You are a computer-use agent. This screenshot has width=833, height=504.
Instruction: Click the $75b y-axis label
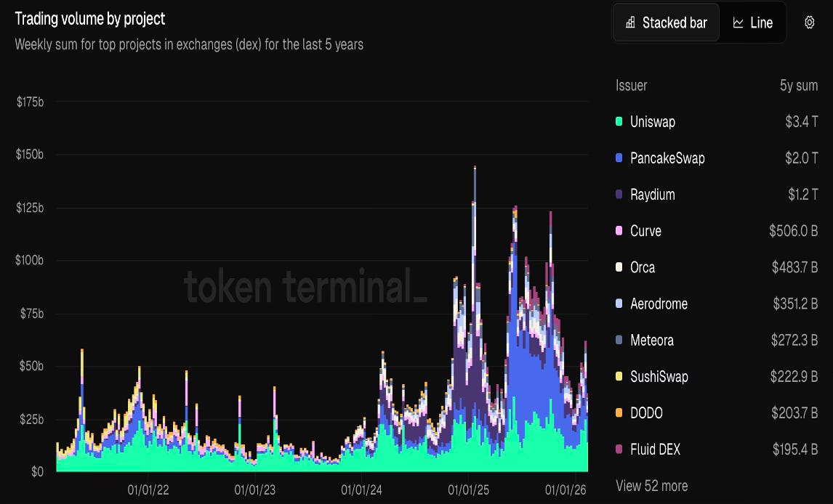click(x=32, y=313)
